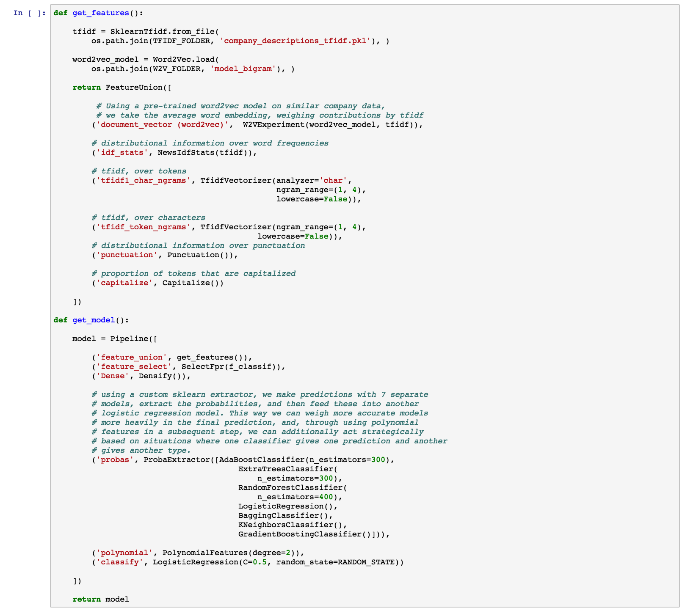The width and height of the screenshot is (685, 616).
Task: Click '# gives another type.' comment
Action: tap(141, 450)
